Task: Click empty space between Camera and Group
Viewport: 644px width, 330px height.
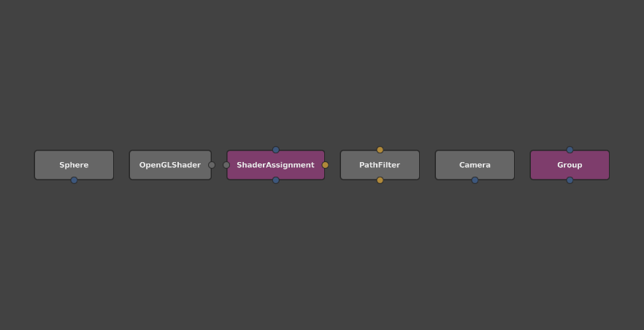Action: (x=522, y=165)
